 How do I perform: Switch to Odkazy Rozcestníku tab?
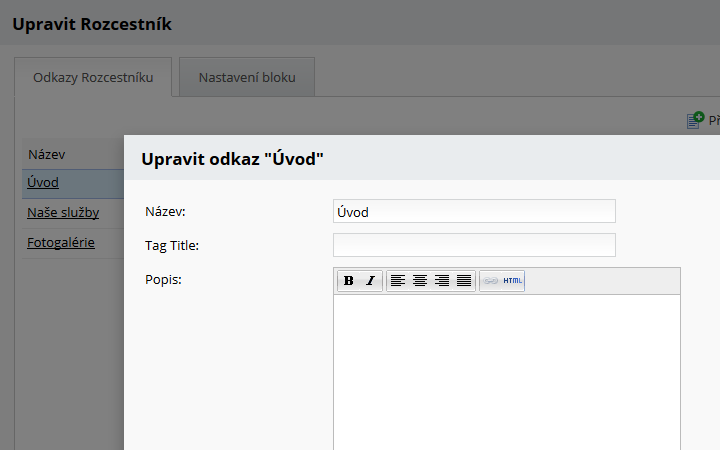93,77
